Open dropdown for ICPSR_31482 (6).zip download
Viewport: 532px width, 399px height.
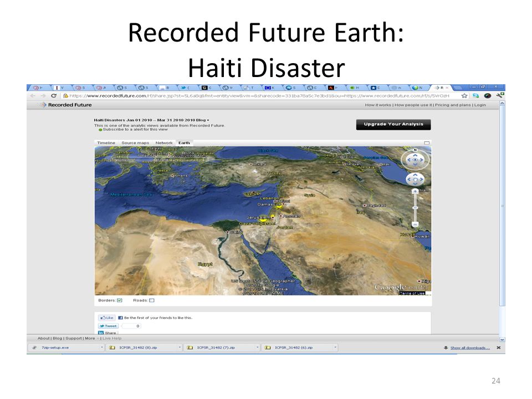point(335,347)
